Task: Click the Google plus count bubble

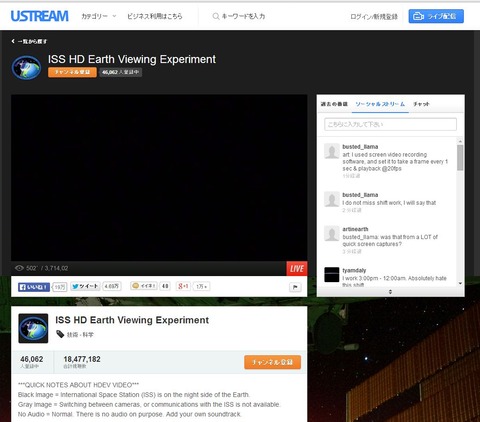Action: [x=201, y=286]
